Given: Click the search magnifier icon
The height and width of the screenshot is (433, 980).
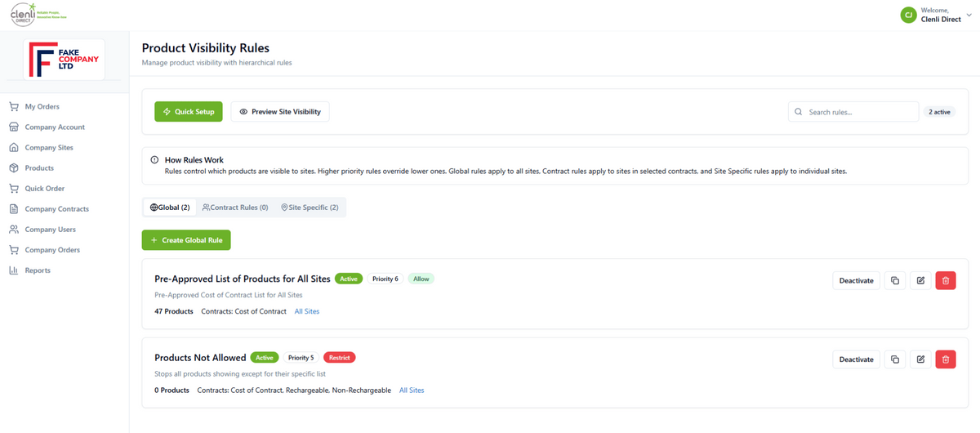Looking at the screenshot, I should click(x=799, y=112).
